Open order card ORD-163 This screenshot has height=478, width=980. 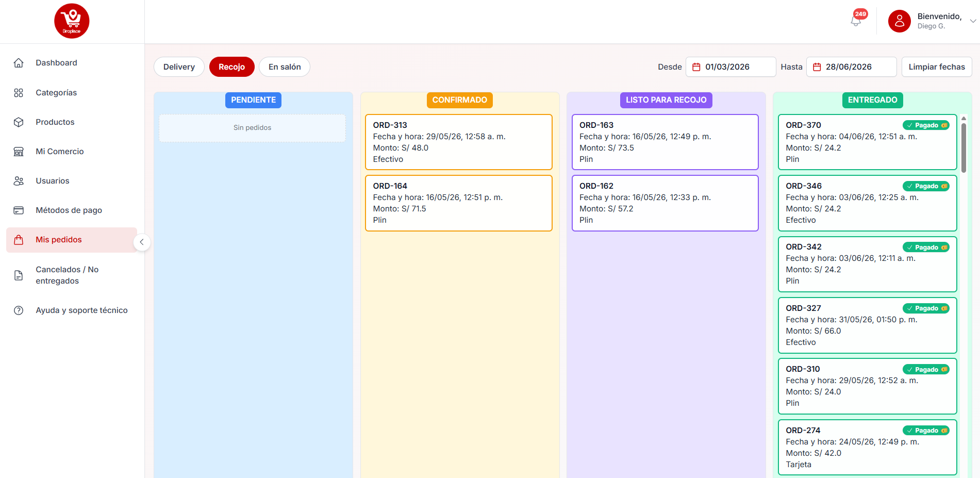(x=665, y=142)
